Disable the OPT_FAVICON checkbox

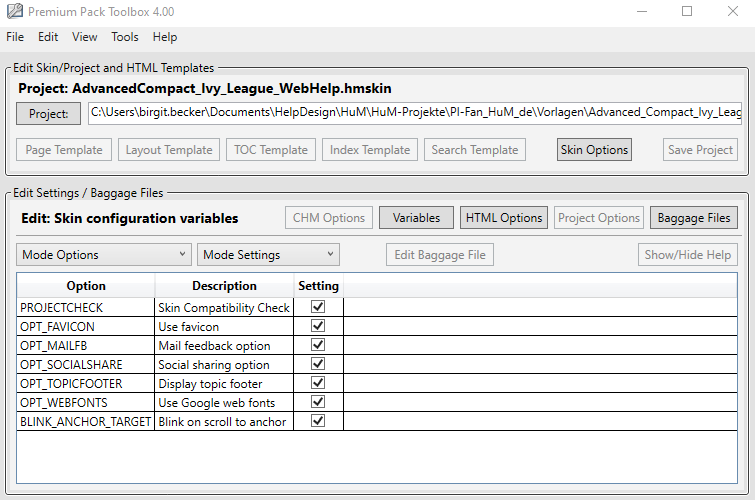pyautogui.click(x=319, y=327)
